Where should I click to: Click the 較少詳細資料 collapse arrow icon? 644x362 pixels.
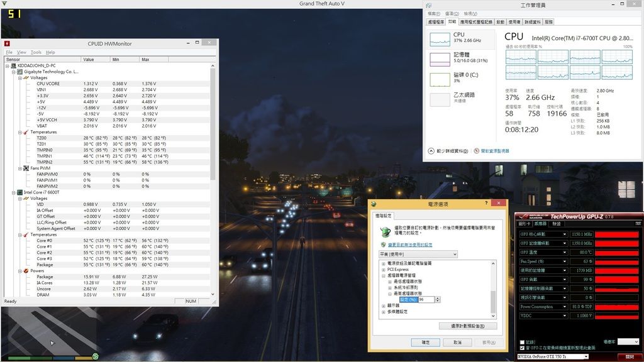431,151
